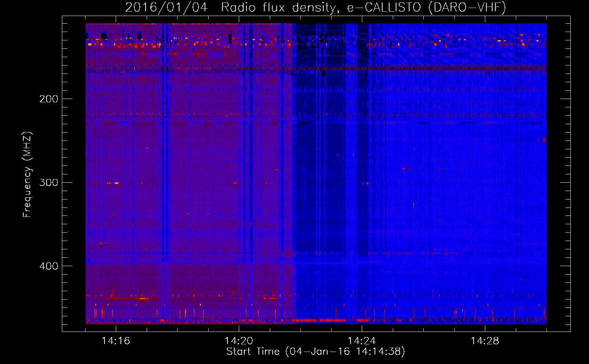Select the 14:20 time label
The width and height of the screenshot is (589, 364).
click(x=239, y=341)
